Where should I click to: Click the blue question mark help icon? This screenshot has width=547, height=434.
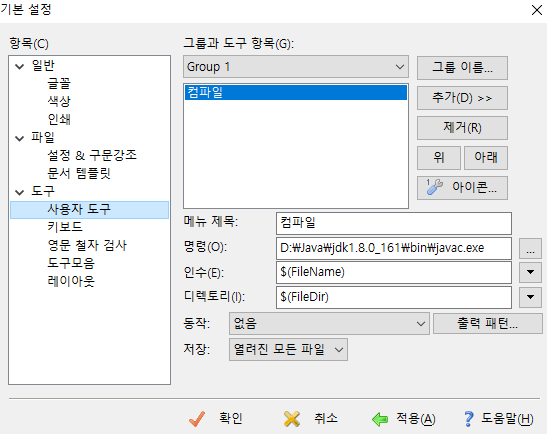[469, 419]
